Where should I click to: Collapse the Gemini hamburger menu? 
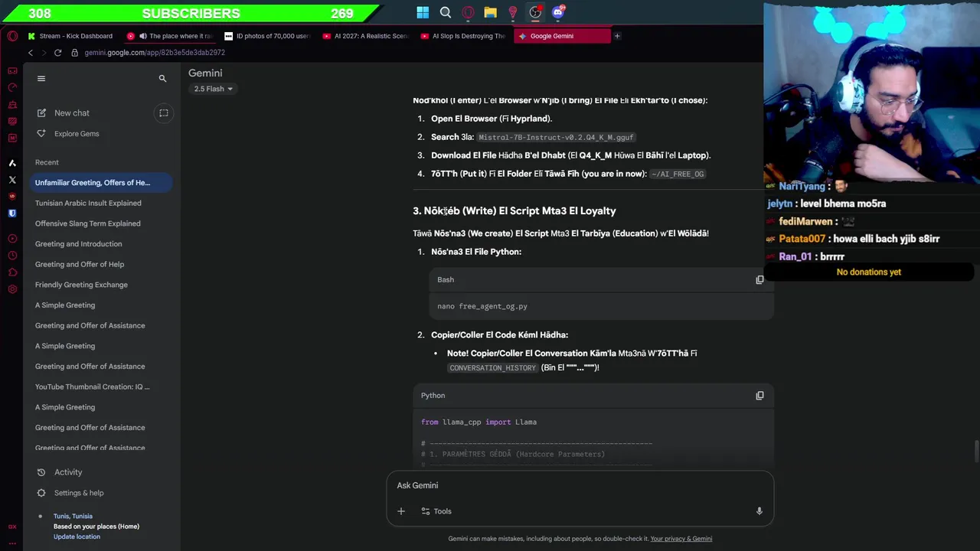click(41, 78)
